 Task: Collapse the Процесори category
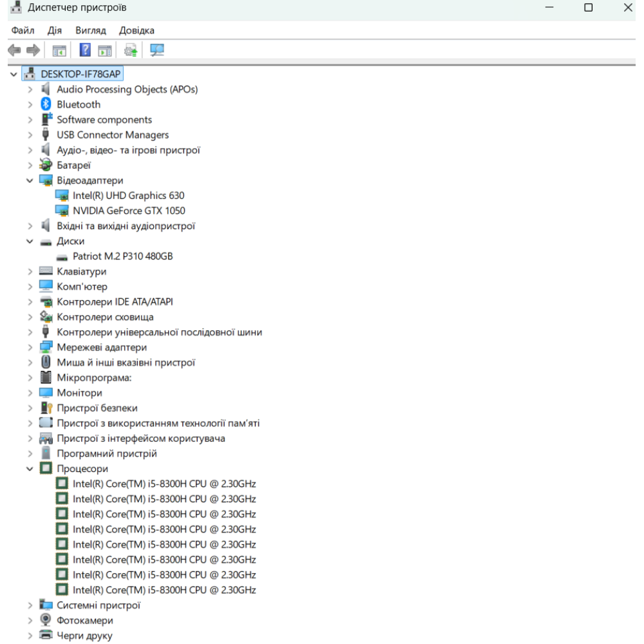click(30, 469)
